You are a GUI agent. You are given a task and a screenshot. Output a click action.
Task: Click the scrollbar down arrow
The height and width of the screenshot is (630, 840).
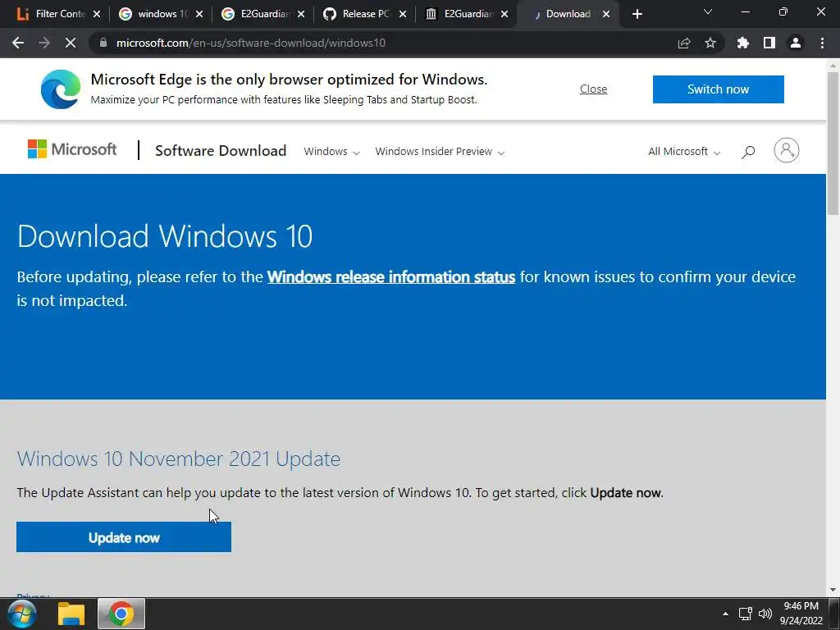pyautogui.click(x=833, y=591)
